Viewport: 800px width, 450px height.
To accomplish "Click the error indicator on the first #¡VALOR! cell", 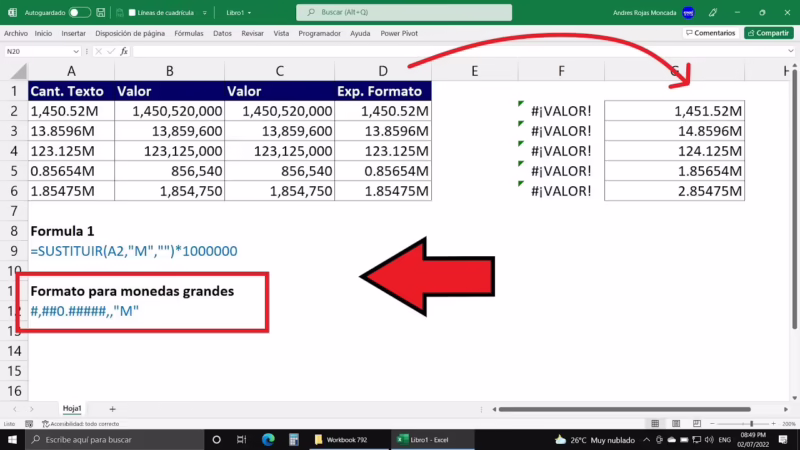I will coord(521,104).
